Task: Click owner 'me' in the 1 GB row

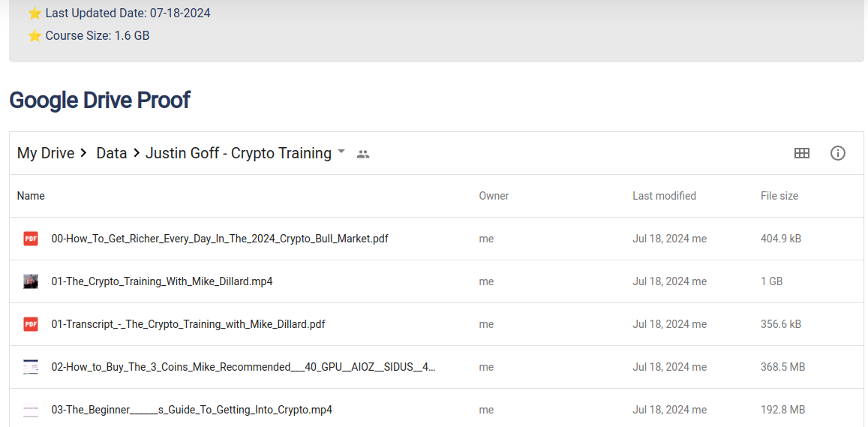Action: pyautogui.click(x=486, y=281)
